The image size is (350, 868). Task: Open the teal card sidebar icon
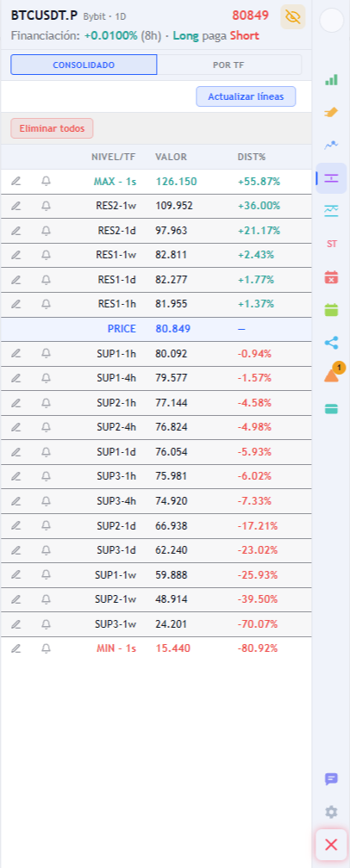(331, 408)
